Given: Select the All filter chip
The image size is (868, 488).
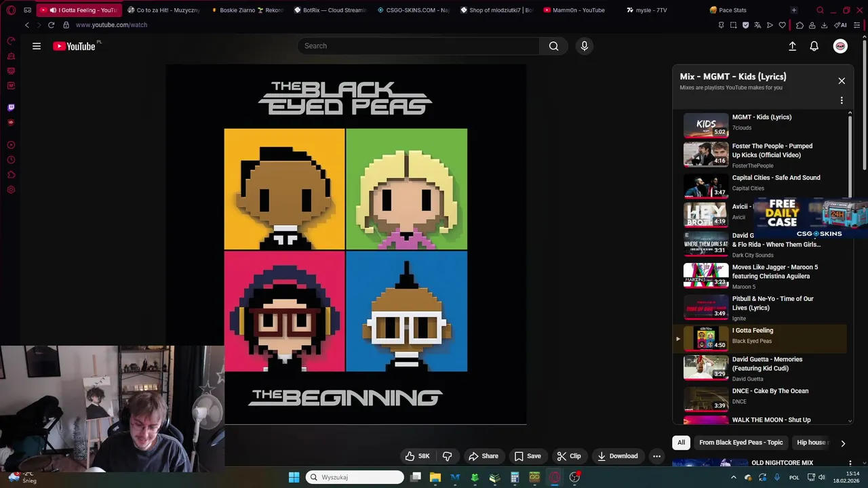Looking at the screenshot, I should (x=682, y=443).
